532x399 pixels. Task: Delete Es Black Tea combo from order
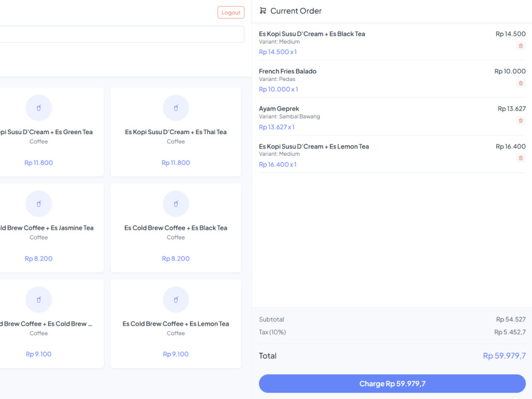[520, 46]
